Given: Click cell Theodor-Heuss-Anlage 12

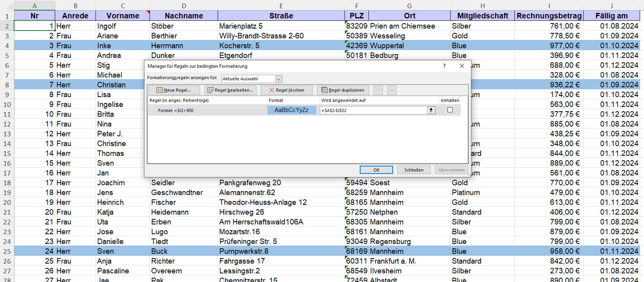Looking at the screenshot, I should coord(281,202).
